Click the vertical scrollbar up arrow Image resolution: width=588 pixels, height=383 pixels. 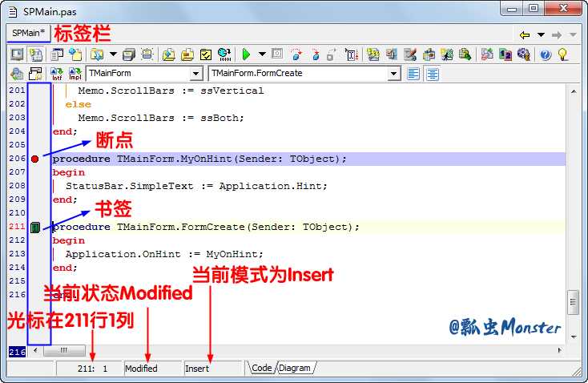(574, 91)
